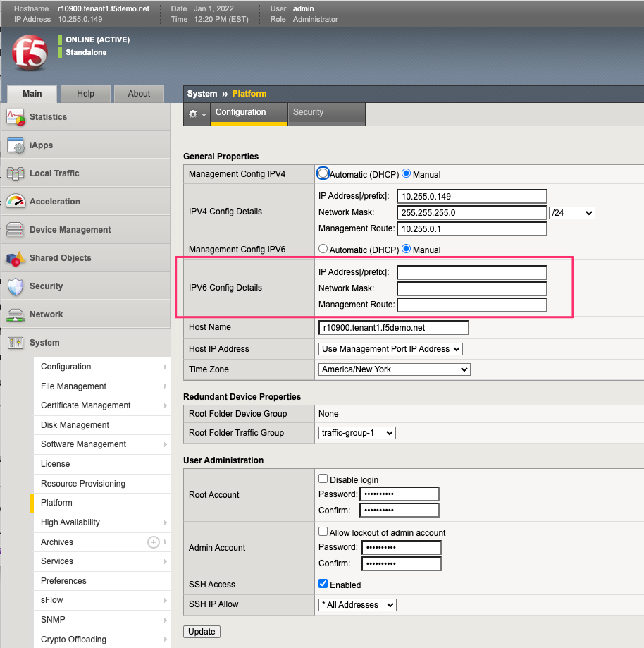
Task: Click the Root Folder Device Group value None
Action: [328, 414]
